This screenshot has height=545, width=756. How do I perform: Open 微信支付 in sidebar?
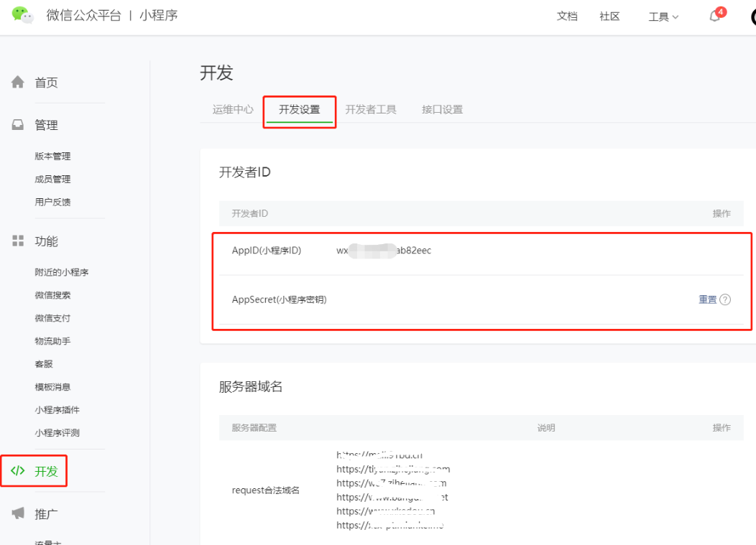52,318
